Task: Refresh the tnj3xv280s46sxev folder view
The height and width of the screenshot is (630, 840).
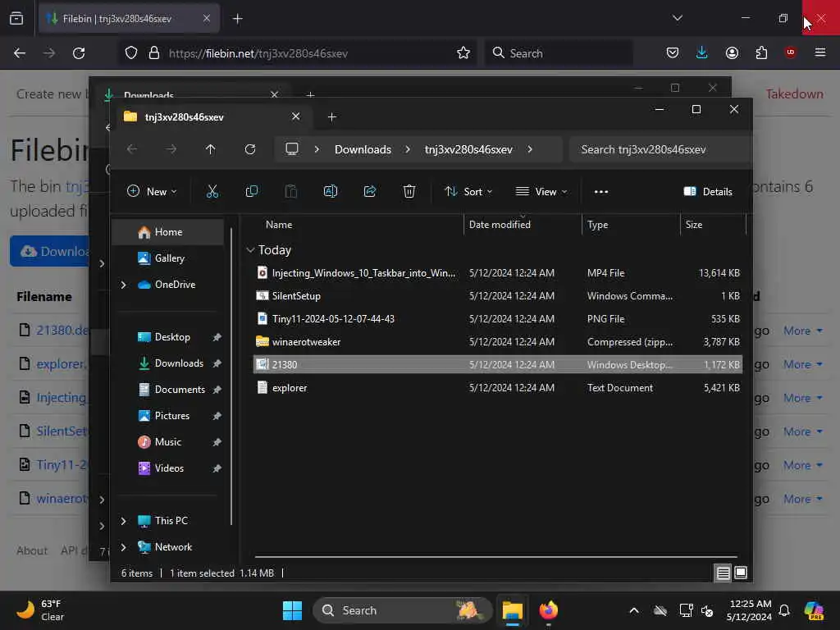Action: point(249,149)
